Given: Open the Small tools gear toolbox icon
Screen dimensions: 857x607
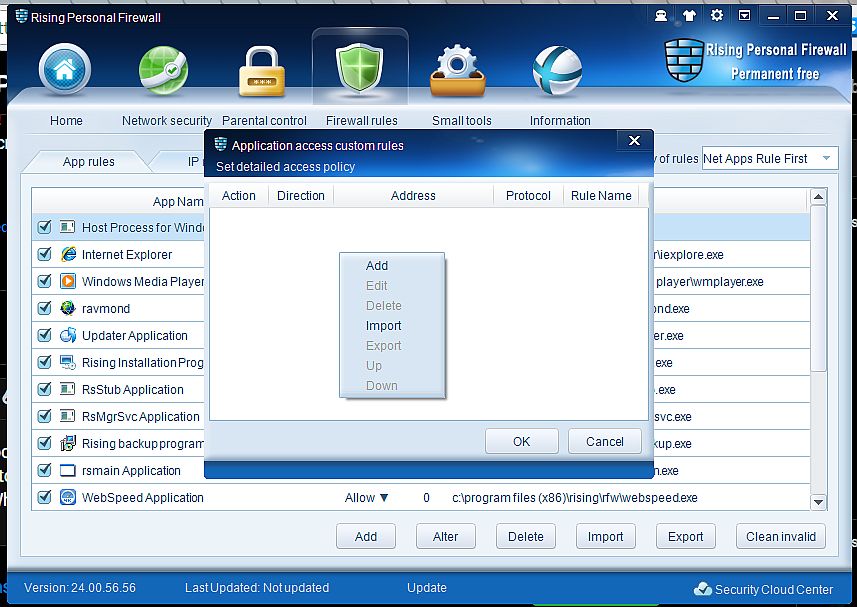Looking at the screenshot, I should (457, 71).
